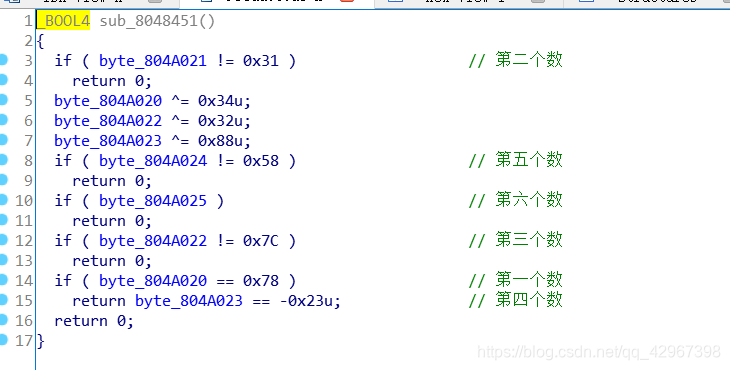Click 'return 0;' on line 4

pos(112,81)
